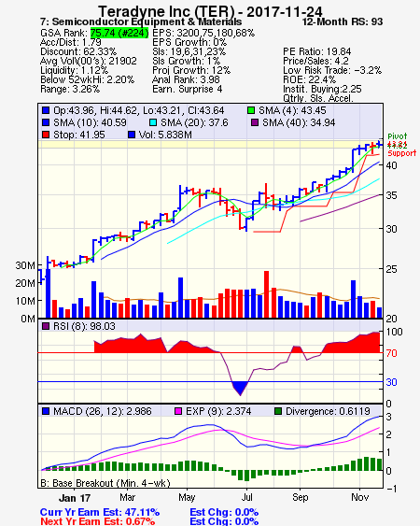
Task: Click the Jul x-axis label
Action: click(247, 497)
